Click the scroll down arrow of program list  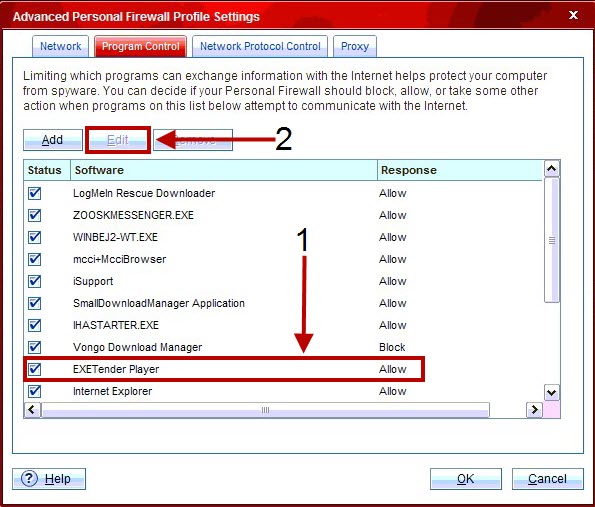click(552, 392)
